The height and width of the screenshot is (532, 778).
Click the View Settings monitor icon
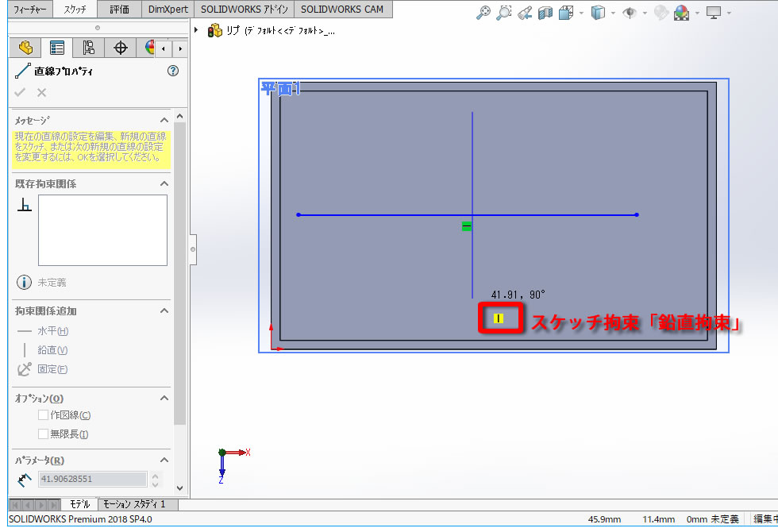coord(714,13)
